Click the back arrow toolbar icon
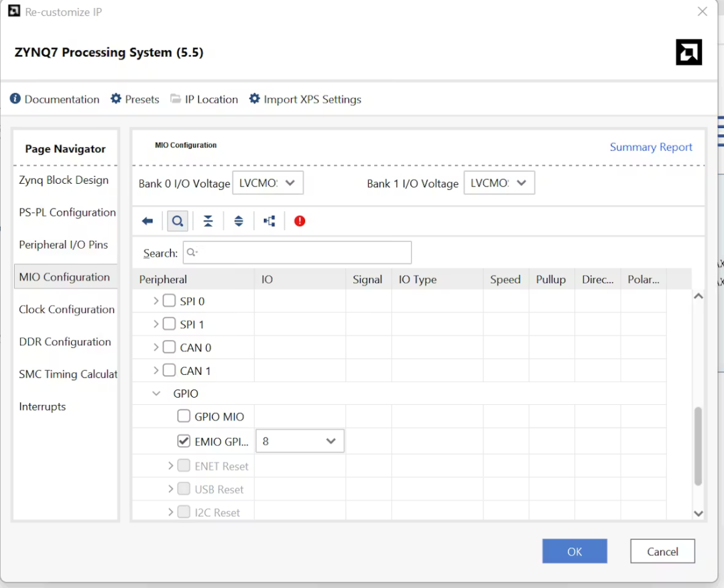The width and height of the screenshot is (724, 588). pyautogui.click(x=147, y=221)
